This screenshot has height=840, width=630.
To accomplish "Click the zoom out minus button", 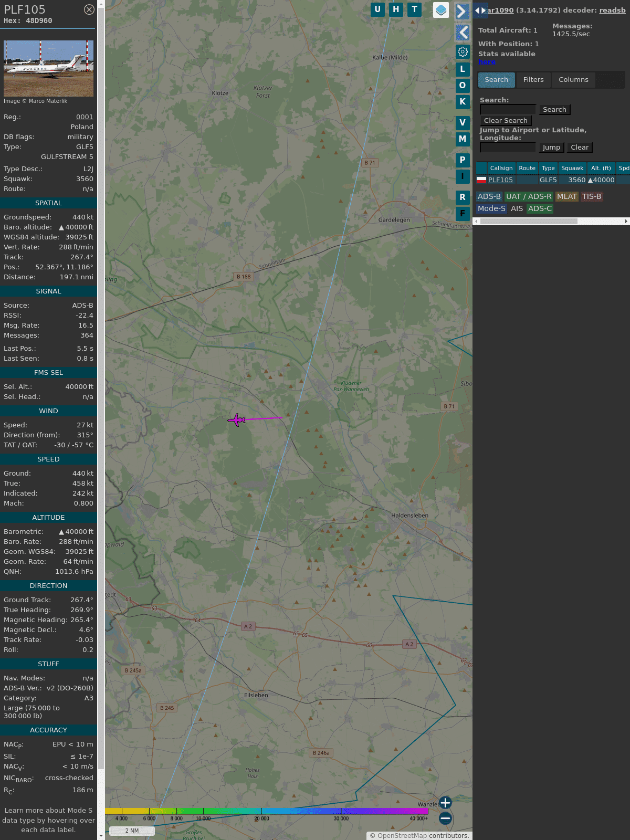I will [445, 818].
